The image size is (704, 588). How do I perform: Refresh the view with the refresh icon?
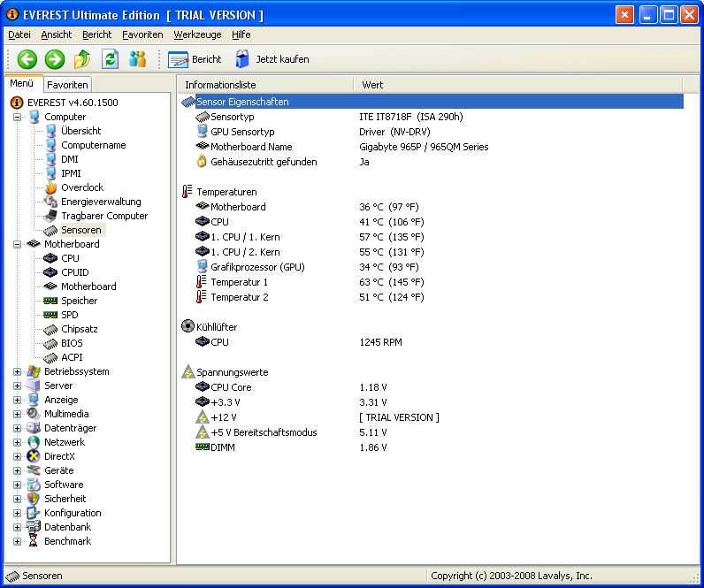coord(110,59)
